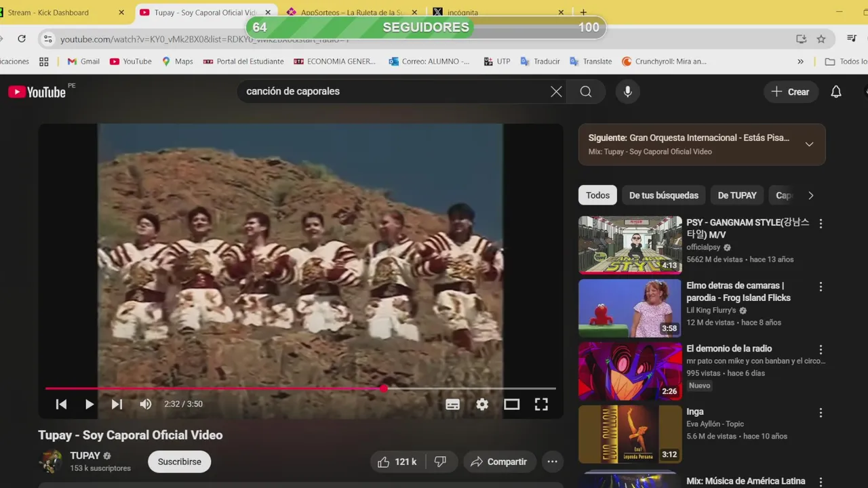This screenshot has height=488, width=868.
Task: Open player settings gear
Action: click(x=482, y=404)
